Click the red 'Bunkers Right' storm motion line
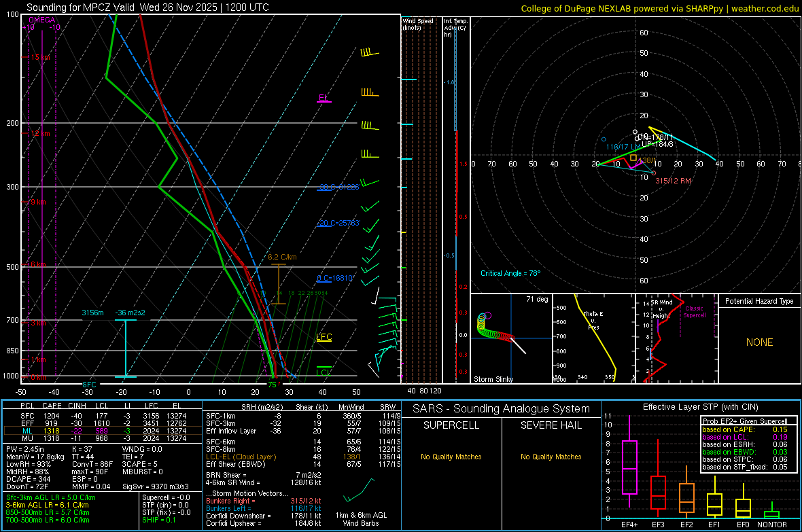The height and width of the screenshot is (532, 802). point(264,501)
